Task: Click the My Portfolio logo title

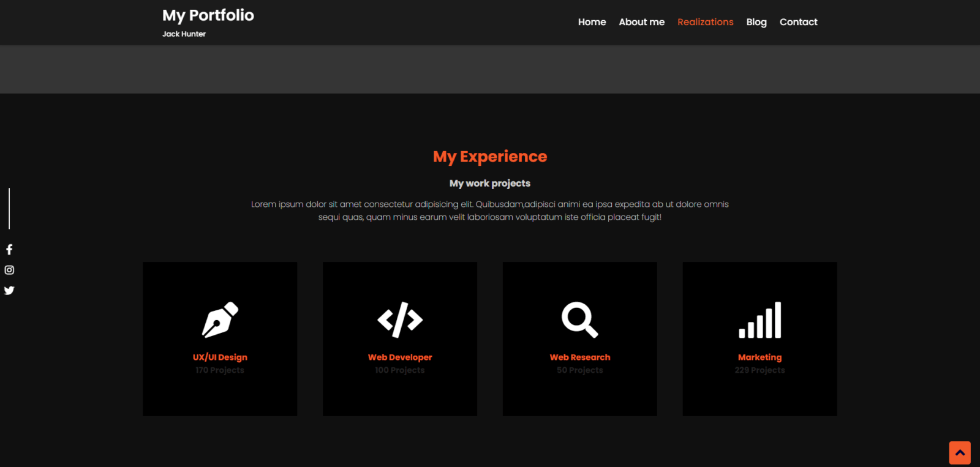Action: click(x=208, y=15)
